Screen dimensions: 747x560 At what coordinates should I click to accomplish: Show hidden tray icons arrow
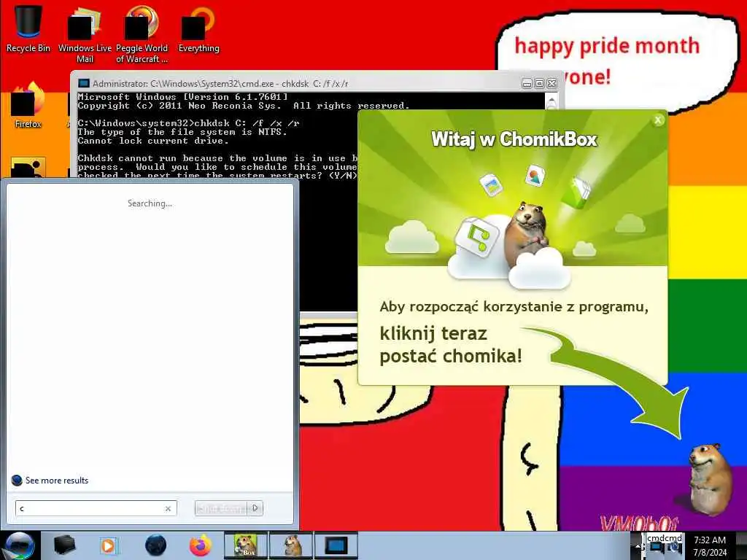pyautogui.click(x=639, y=547)
